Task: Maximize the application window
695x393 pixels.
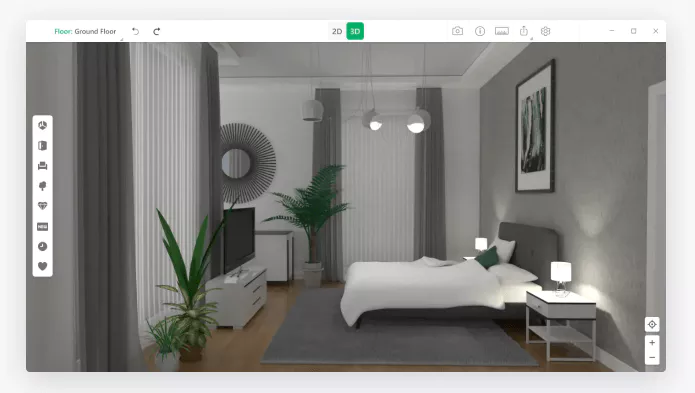Action: pos(633,31)
